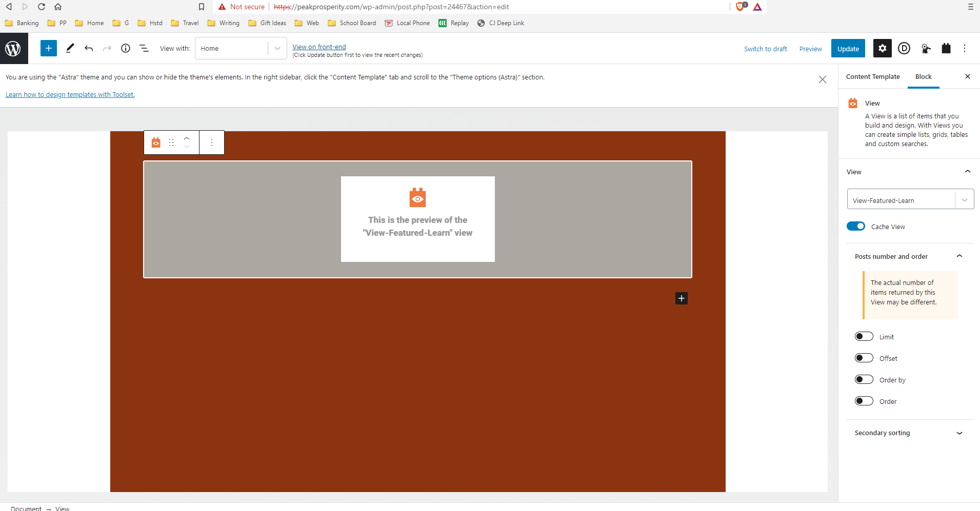Toggle the Cache View switch

pos(856,226)
